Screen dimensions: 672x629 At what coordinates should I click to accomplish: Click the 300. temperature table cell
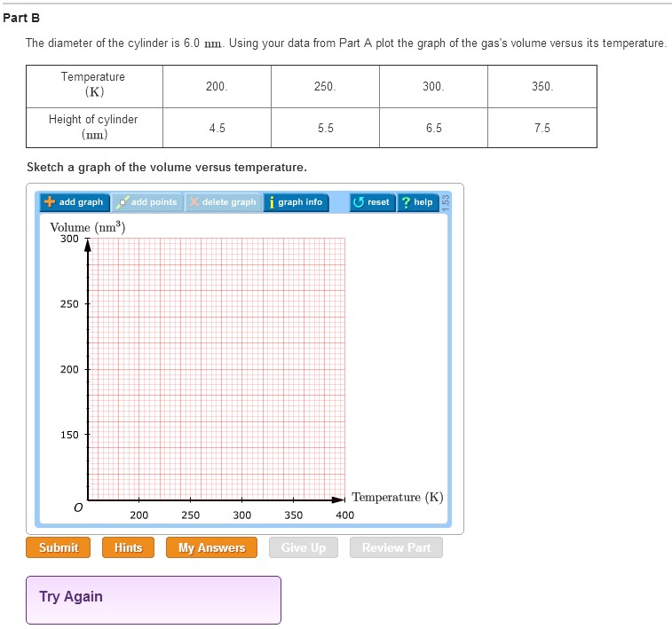pos(434,86)
